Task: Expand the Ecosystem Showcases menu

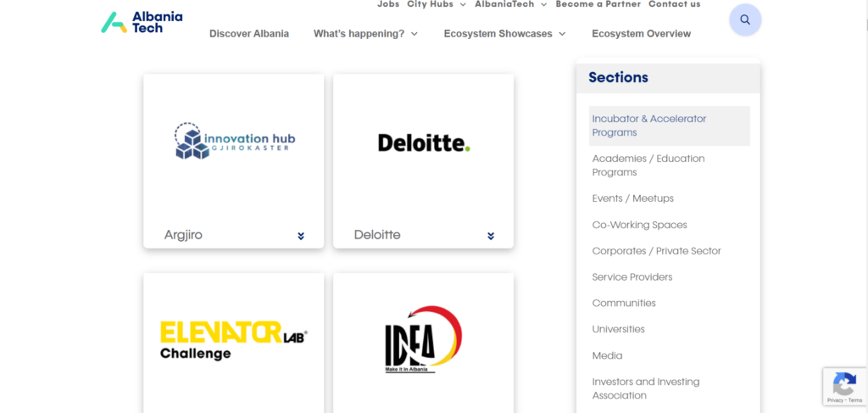Action: coord(504,34)
